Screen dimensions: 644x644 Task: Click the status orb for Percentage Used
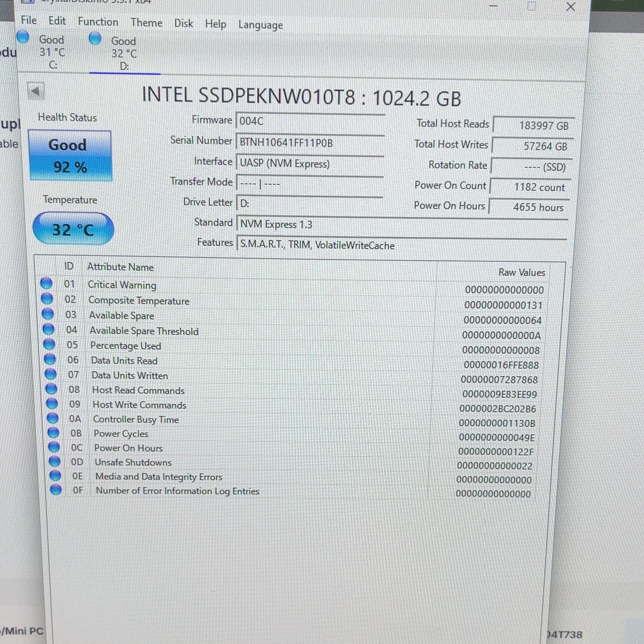49,344
